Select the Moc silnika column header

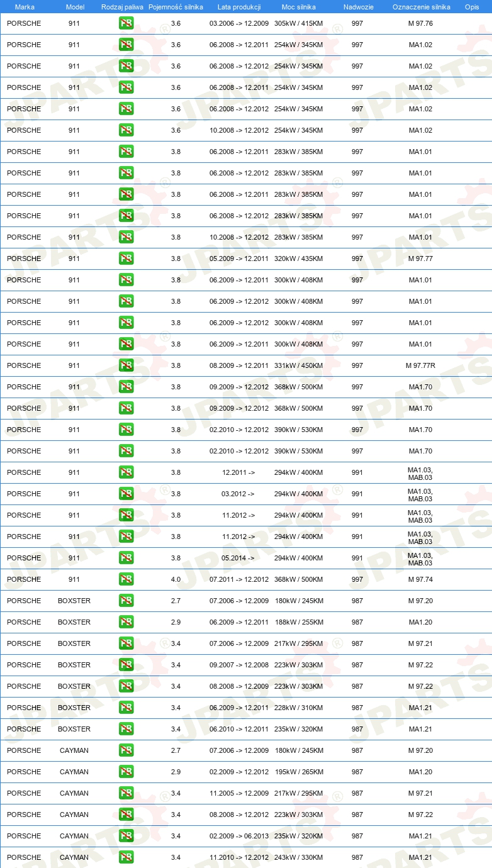tap(299, 7)
